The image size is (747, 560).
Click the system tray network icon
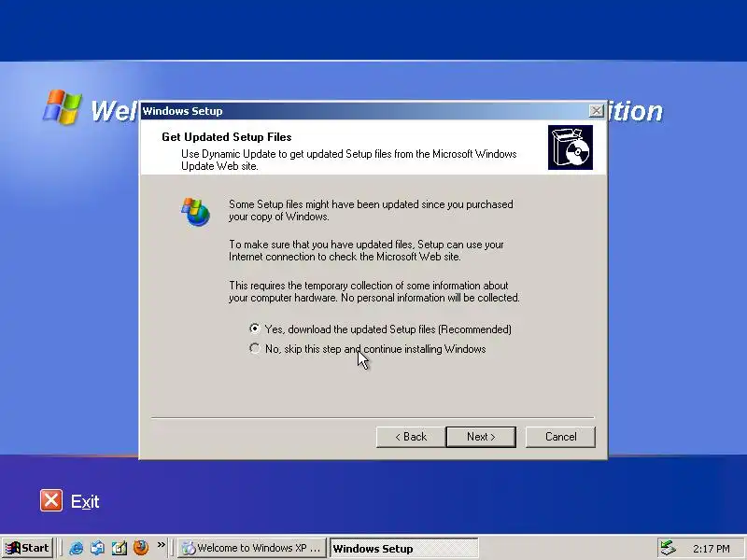(x=668, y=548)
